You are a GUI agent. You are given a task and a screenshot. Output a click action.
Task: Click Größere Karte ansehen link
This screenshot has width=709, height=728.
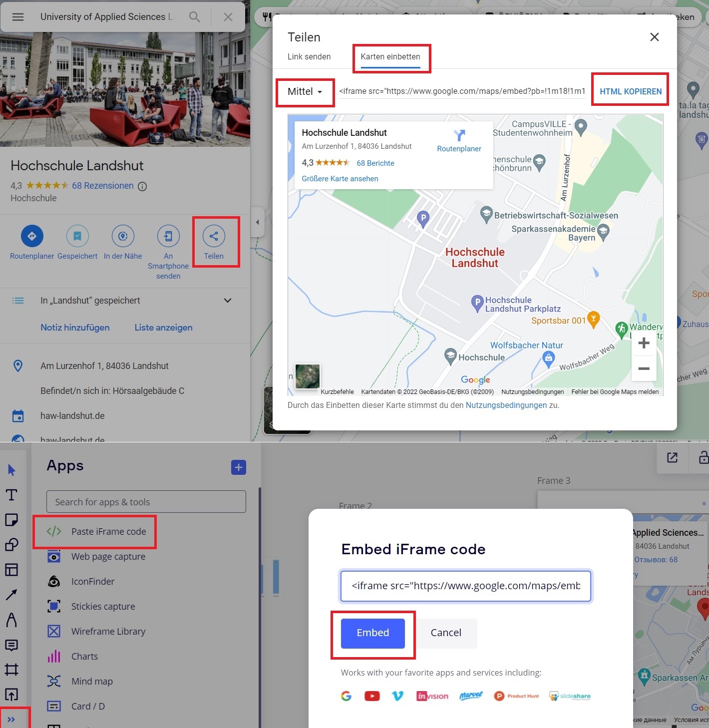point(340,179)
